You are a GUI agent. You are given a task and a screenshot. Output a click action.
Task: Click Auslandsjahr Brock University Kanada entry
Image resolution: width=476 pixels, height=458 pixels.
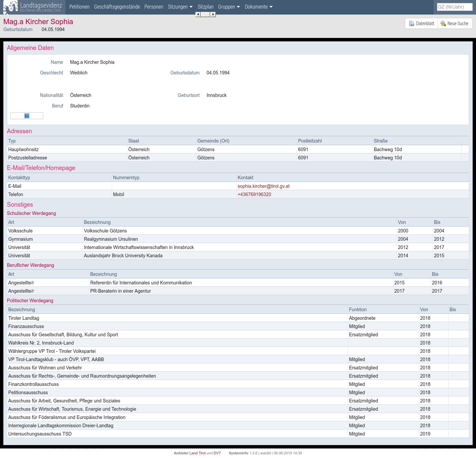[x=123, y=256]
